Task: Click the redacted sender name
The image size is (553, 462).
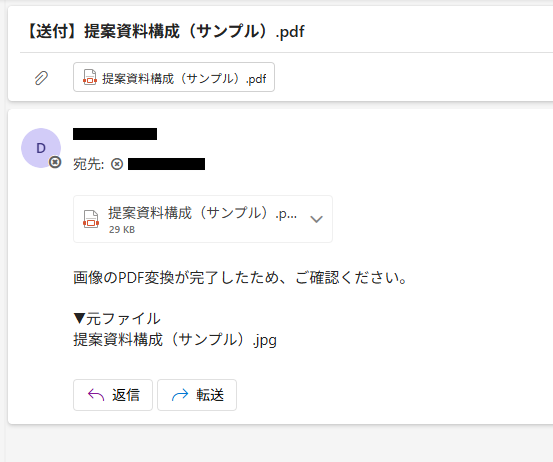Action: [115, 134]
